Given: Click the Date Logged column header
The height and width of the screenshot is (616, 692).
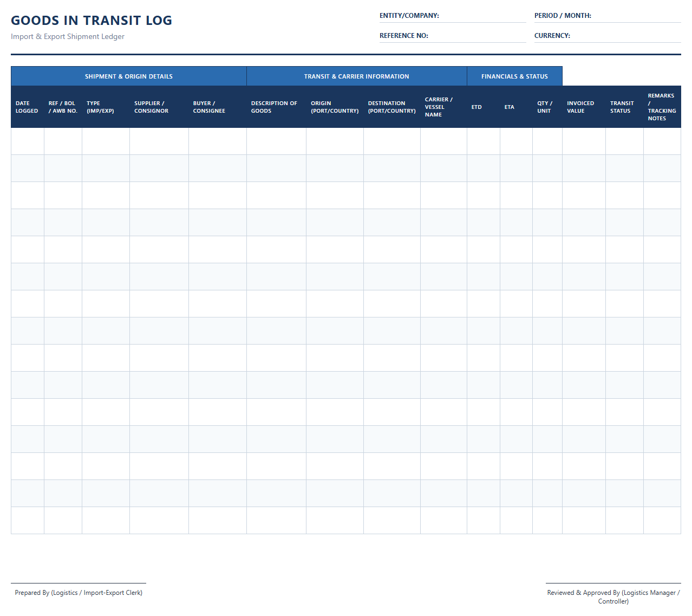Looking at the screenshot, I should point(28,107).
